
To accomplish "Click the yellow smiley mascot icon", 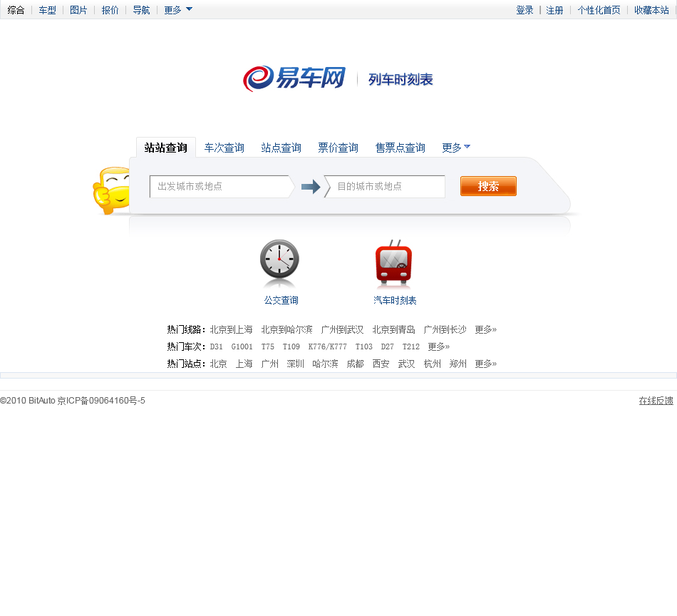I will pos(111,190).
